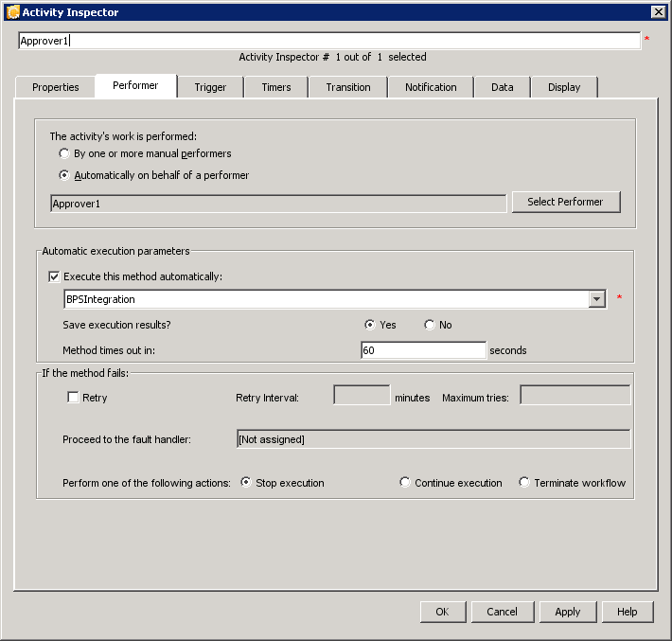Viewport: 672px width, 641px height.
Task: Switch to the Properties tab
Action: coord(55,87)
